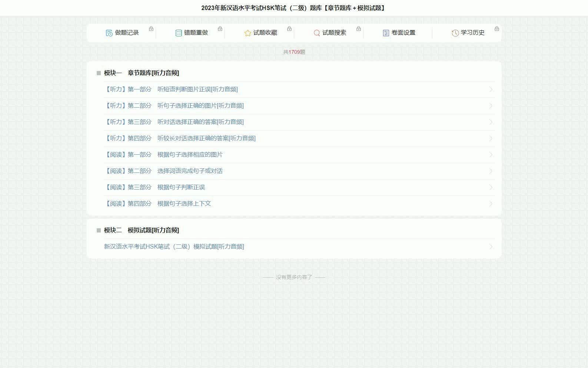Viewport: 588px width, 368px height.
Task: Click the 学习历史 clock icon
Action: click(455, 33)
